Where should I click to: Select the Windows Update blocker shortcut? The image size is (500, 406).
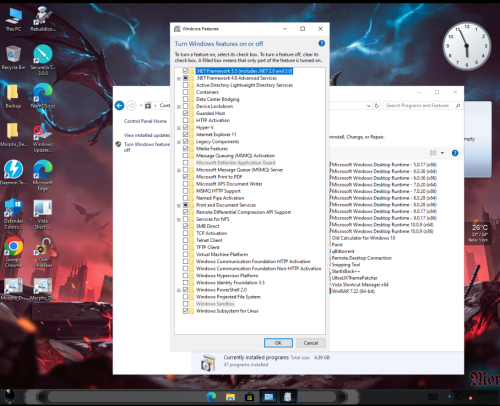(x=43, y=137)
